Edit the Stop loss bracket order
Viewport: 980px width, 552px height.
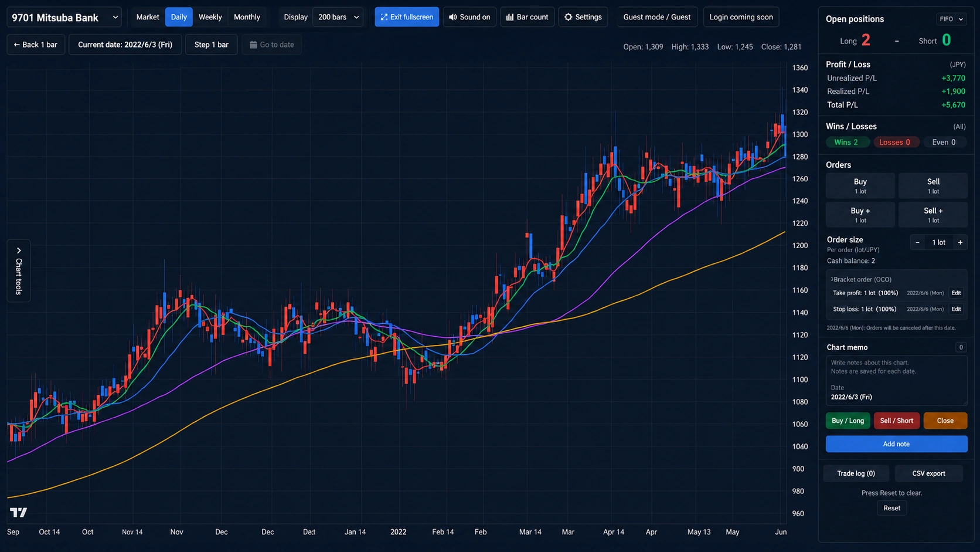click(x=956, y=309)
